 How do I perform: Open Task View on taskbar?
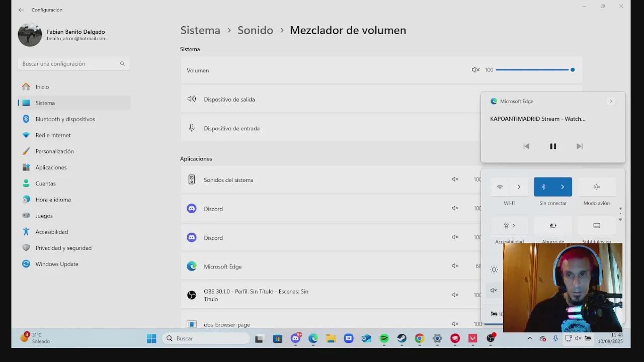259,338
